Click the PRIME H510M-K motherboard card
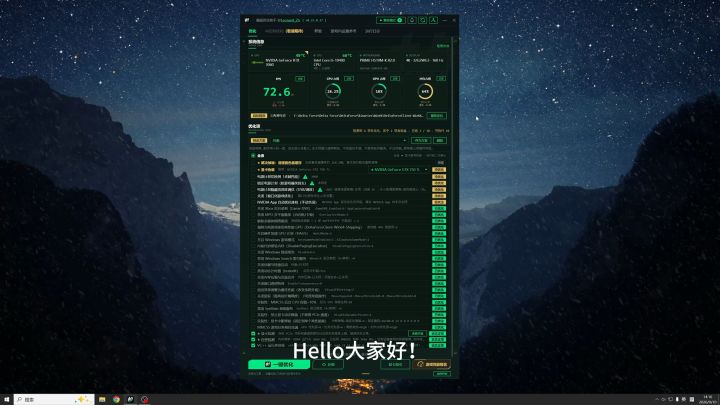The width and height of the screenshot is (720, 405). (379, 61)
